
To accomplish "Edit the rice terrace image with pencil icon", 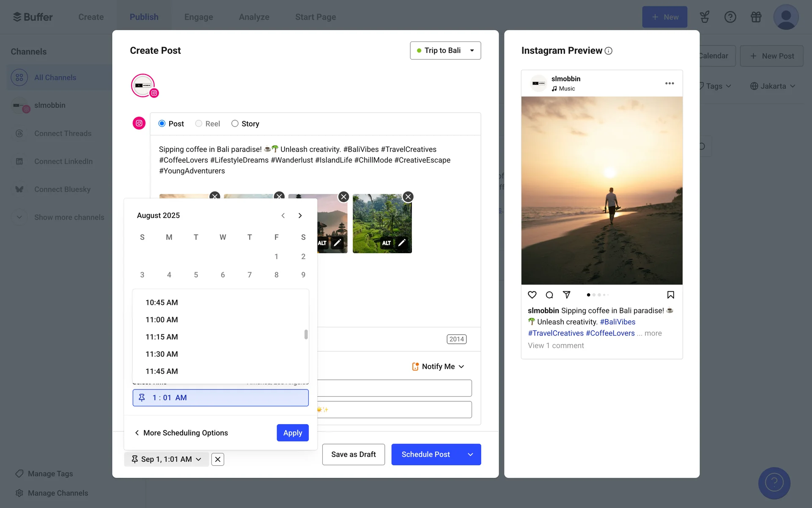I will [402, 243].
